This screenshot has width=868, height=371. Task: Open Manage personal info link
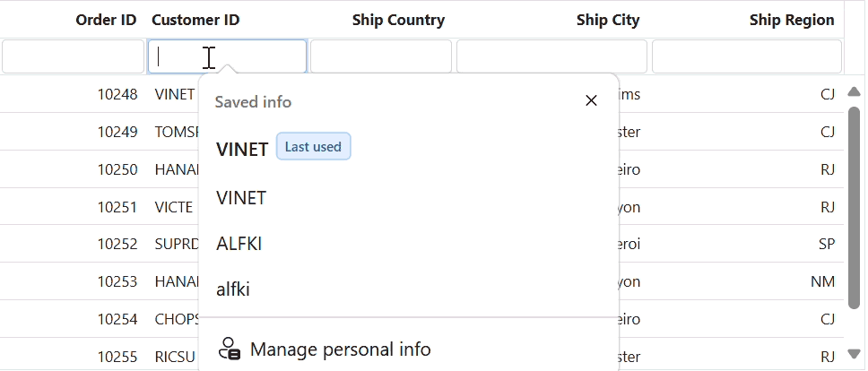340,349
